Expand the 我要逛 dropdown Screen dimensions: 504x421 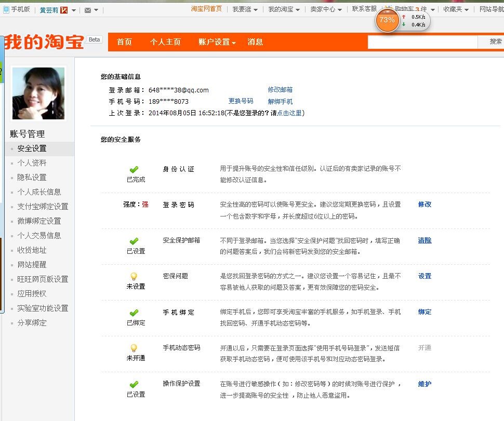click(256, 10)
